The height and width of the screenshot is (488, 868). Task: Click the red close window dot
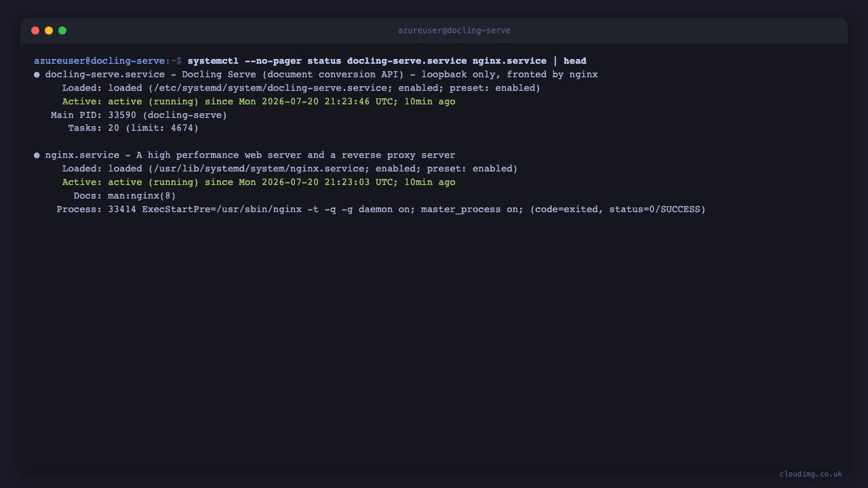(x=35, y=30)
